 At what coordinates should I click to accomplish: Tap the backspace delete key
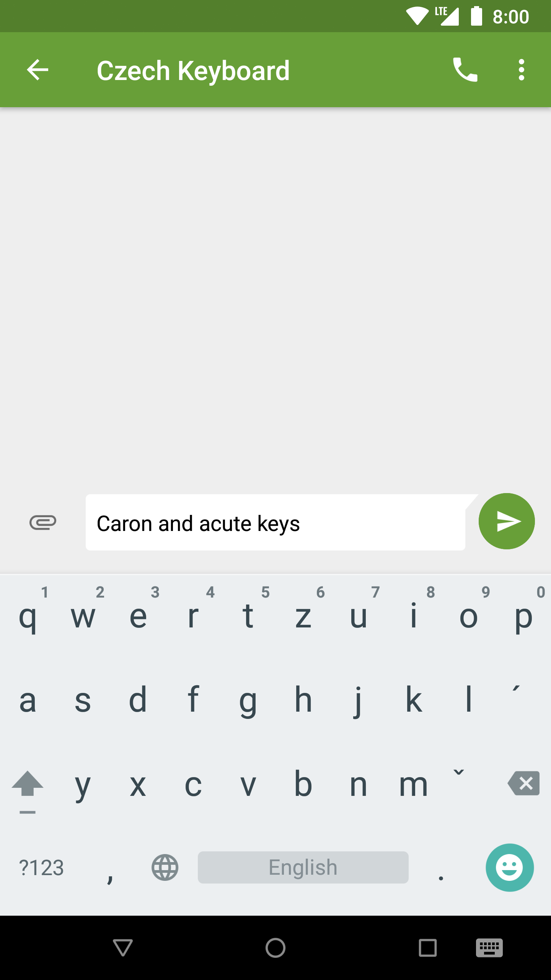pos(523,784)
